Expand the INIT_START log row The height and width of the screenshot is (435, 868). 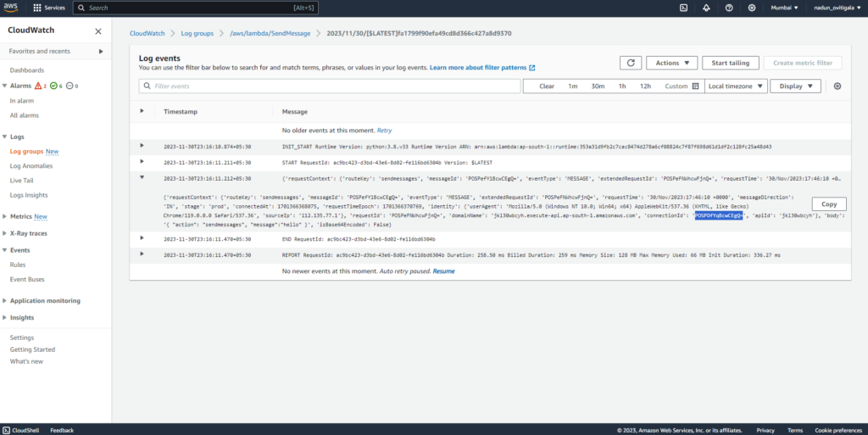142,146
